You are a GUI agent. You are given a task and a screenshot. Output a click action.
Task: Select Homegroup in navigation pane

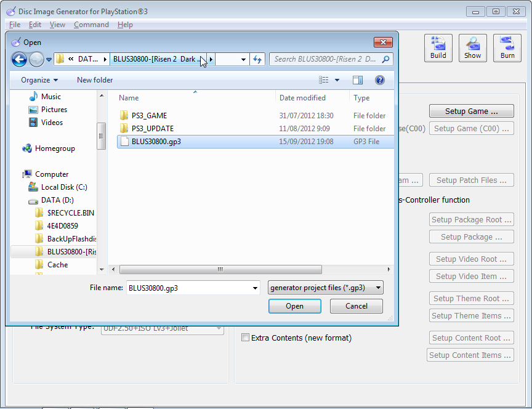[48, 148]
